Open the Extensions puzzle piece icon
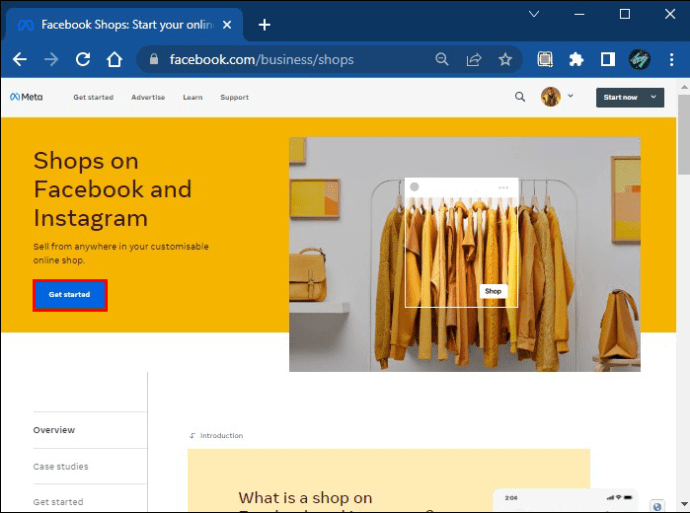The height and width of the screenshot is (513, 690). coord(576,59)
